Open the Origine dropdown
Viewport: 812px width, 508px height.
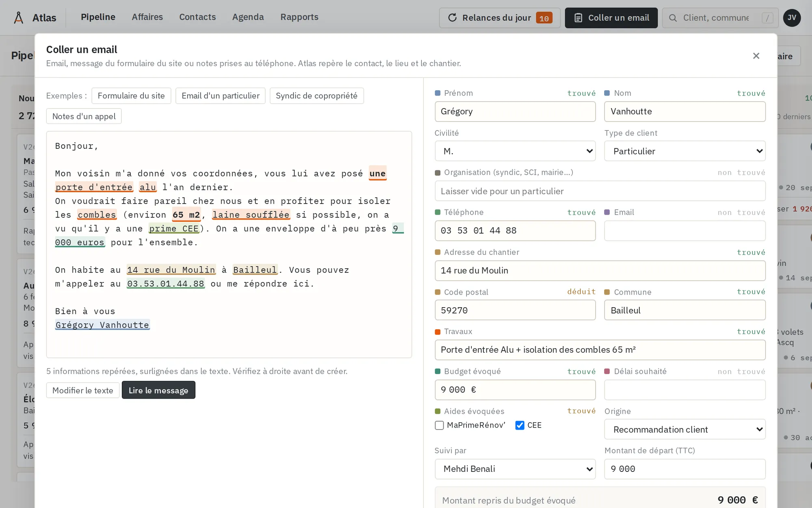[x=685, y=430]
